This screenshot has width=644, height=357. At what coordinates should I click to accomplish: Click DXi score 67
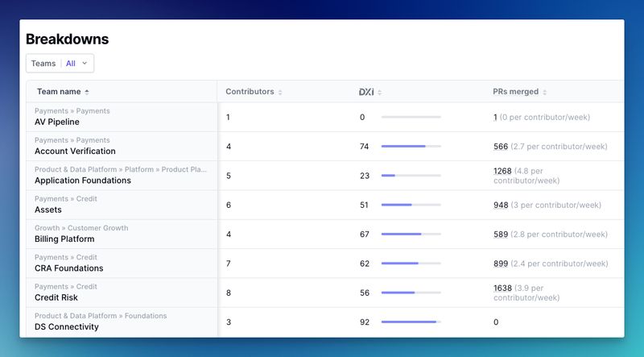click(365, 234)
